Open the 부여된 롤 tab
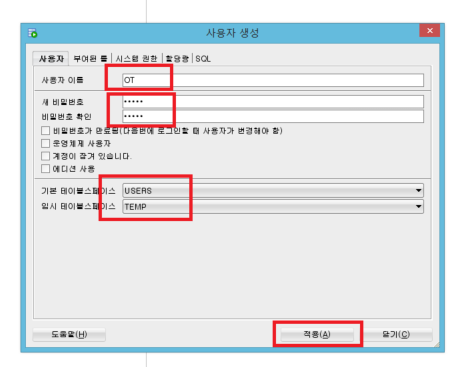Screen dimensions: 474x367 tap(90, 59)
